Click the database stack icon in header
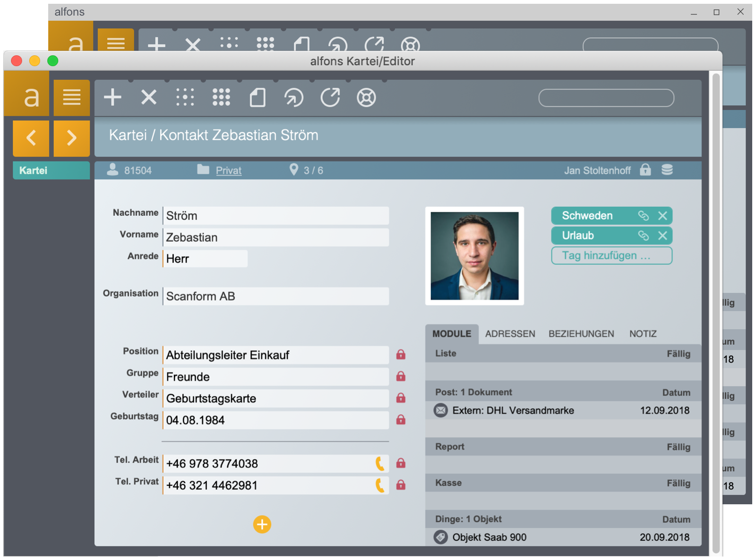 (667, 170)
